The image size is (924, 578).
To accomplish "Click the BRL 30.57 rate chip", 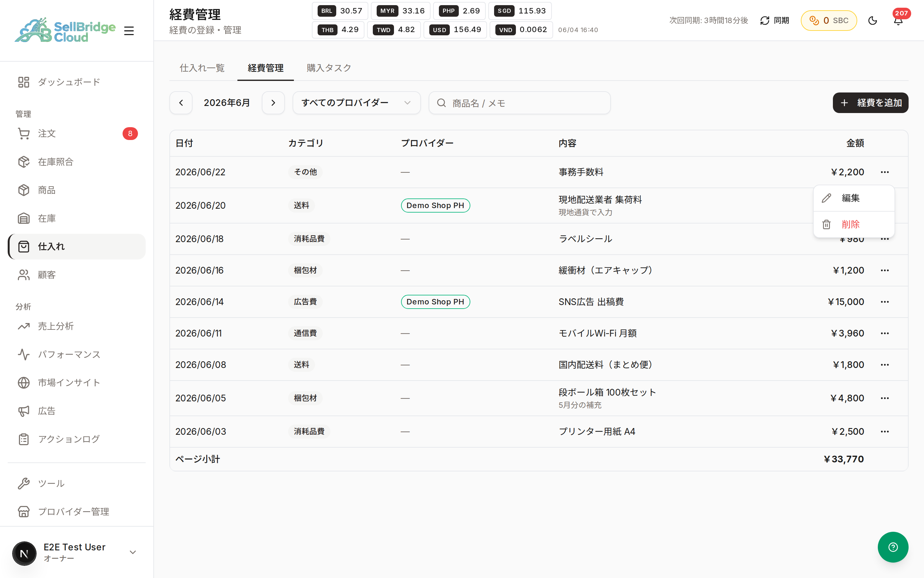I will pyautogui.click(x=340, y=11).
